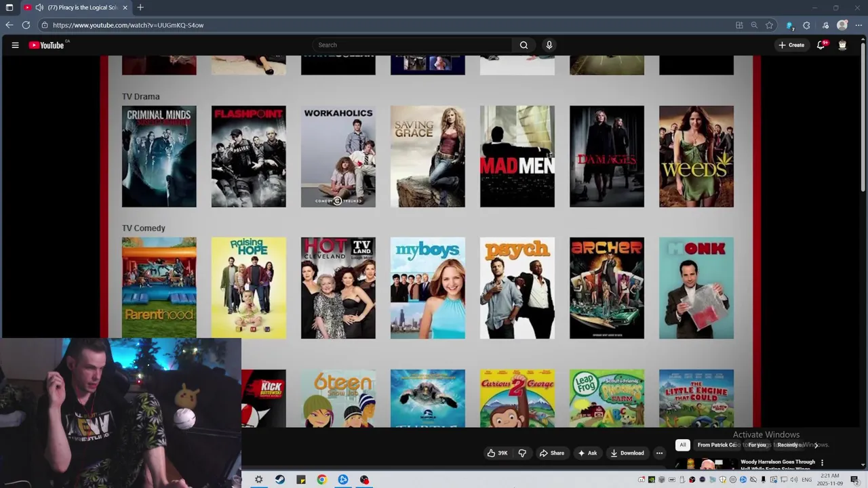The width and height of the screenshot is (868, 488).
Task: Click the Create button
Action: [791, 45]
